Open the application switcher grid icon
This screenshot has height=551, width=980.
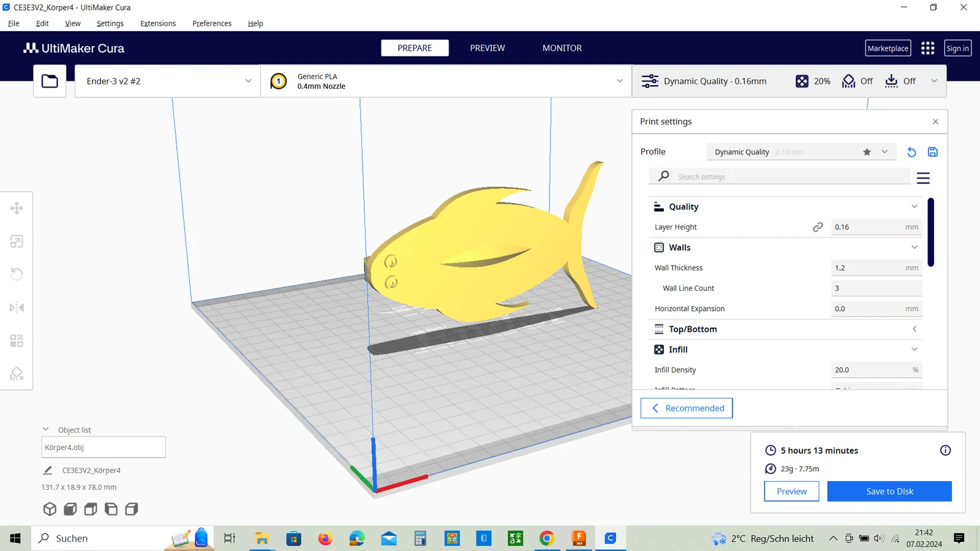(x=927, y=48)
